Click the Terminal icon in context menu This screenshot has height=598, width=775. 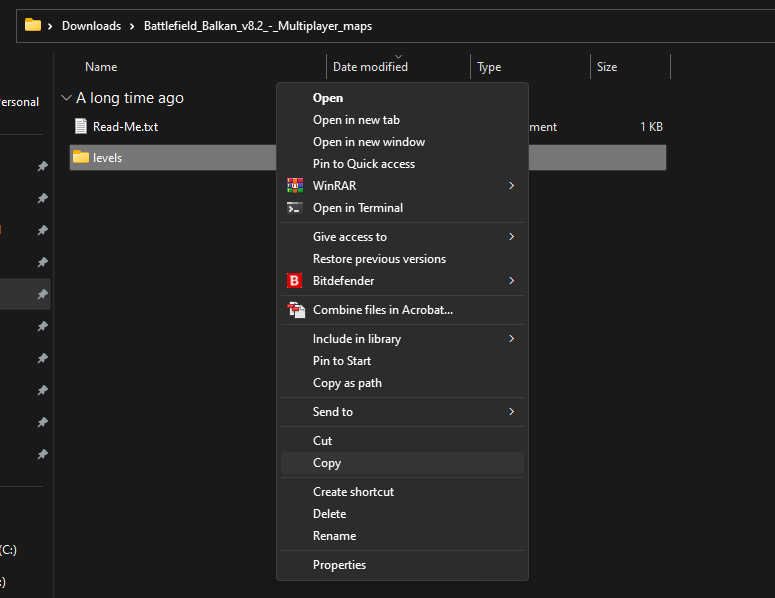tap(295, 208)
